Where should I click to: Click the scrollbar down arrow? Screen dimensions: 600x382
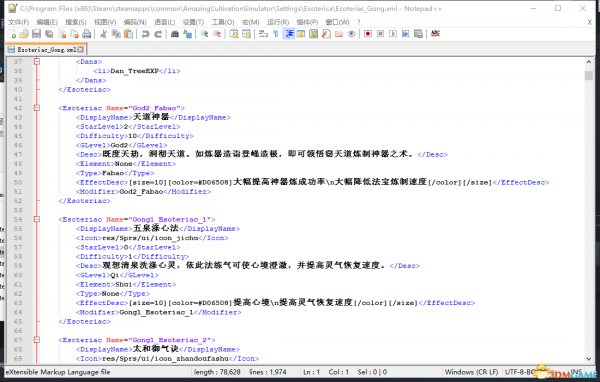pos(589,359)
